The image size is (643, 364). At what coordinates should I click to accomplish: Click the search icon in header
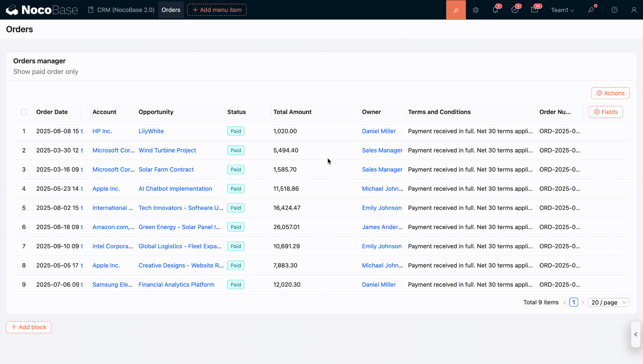[591, 10]
